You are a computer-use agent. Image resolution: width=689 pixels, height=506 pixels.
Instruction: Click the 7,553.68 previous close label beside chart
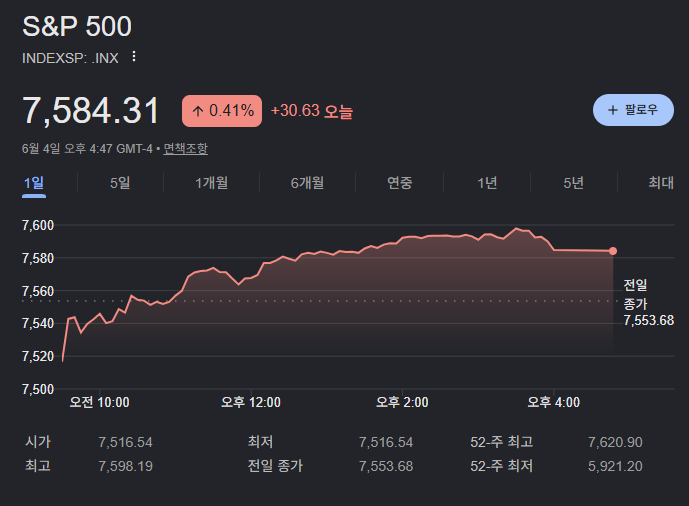click(x=649, y=320)
